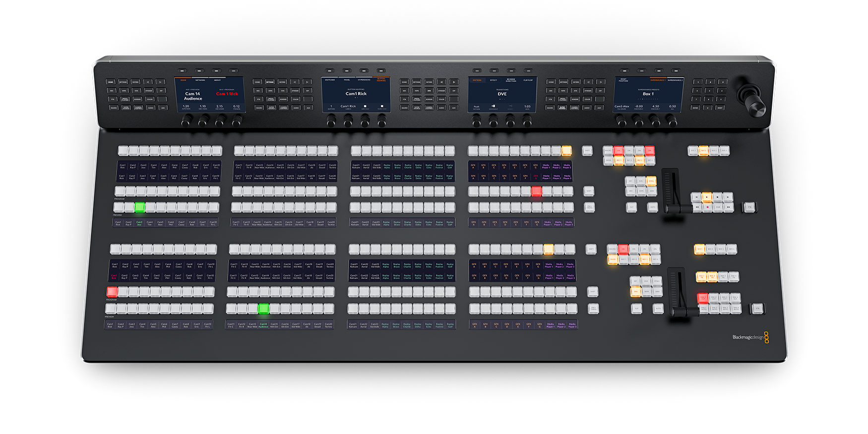
Task: Toggle FLIP FLOP on the transitions screen
Action: click(x=528, y=80)
